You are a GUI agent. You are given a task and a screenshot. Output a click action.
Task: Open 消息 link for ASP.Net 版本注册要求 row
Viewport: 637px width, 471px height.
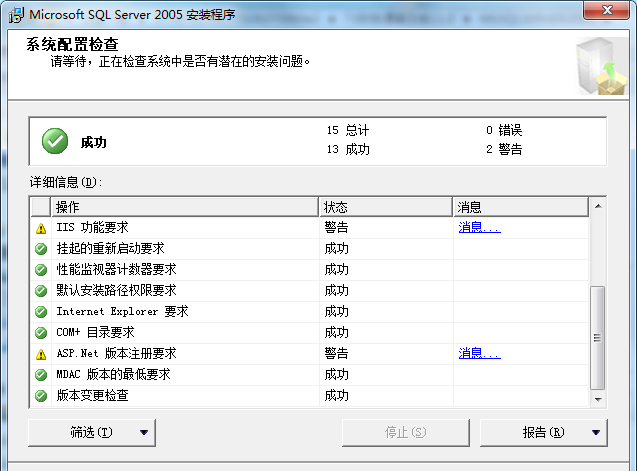point(479,353)
